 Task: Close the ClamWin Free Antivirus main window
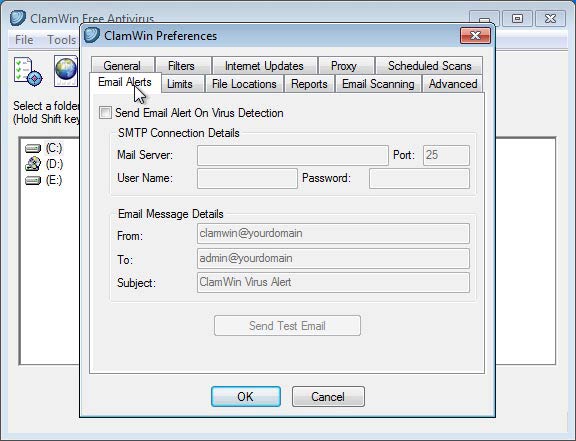[x=550, y=18]
